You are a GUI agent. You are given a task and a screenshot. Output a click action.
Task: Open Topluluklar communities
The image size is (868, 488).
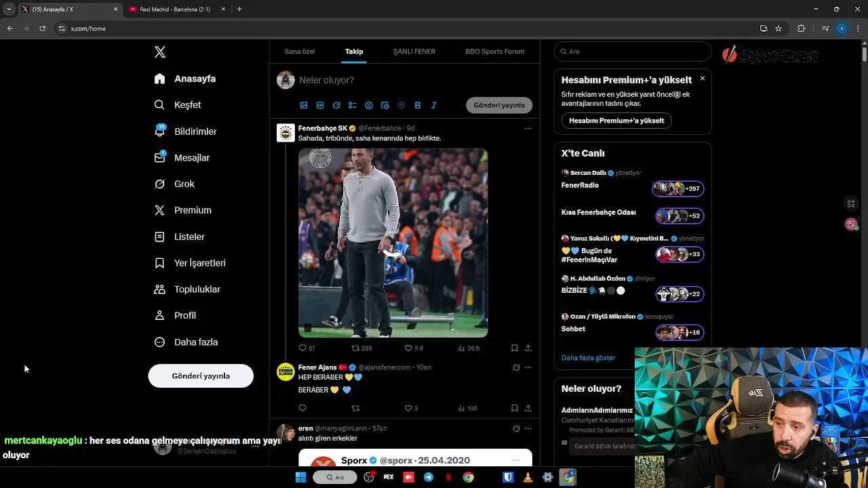pos(187,289)
